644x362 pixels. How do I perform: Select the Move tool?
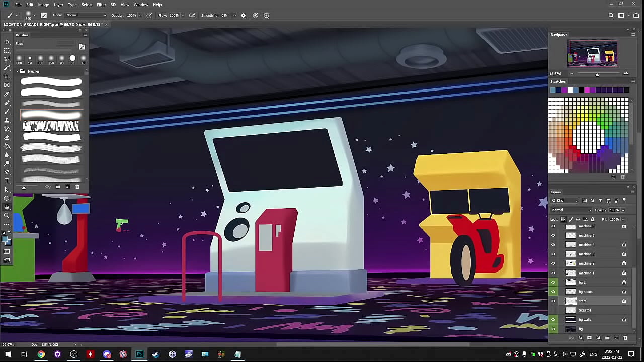tap(7, 42)
